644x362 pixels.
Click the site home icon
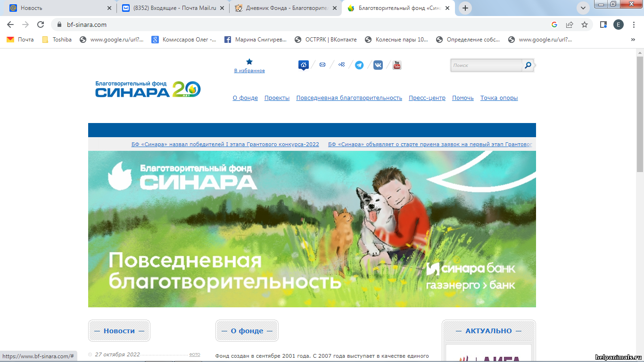(304, 65)
